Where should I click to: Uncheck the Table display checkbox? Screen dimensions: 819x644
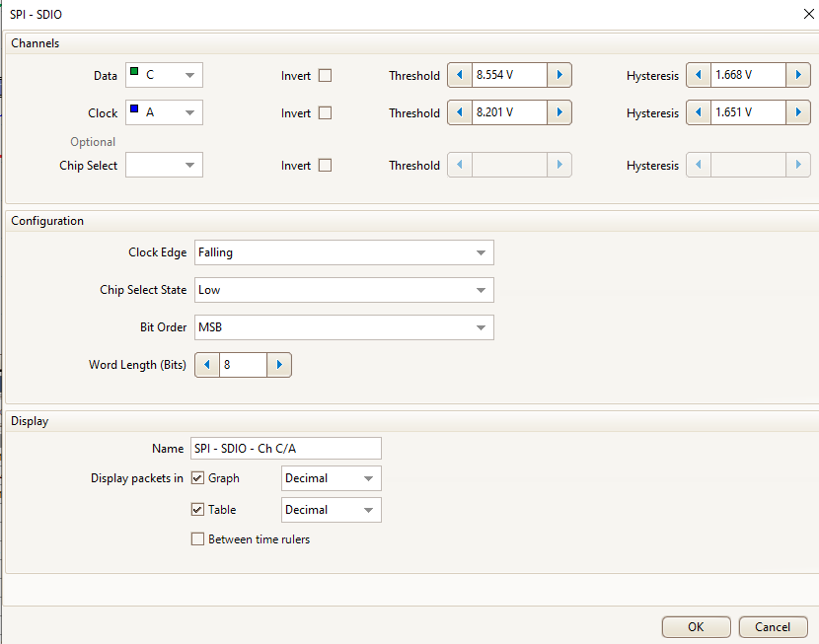point(198,510)
